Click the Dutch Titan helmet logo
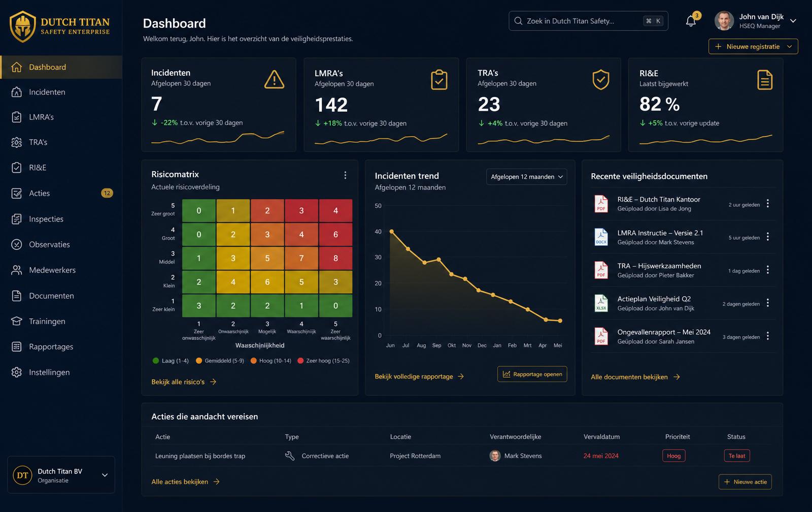The image size is (812, 512). [23, 27]
